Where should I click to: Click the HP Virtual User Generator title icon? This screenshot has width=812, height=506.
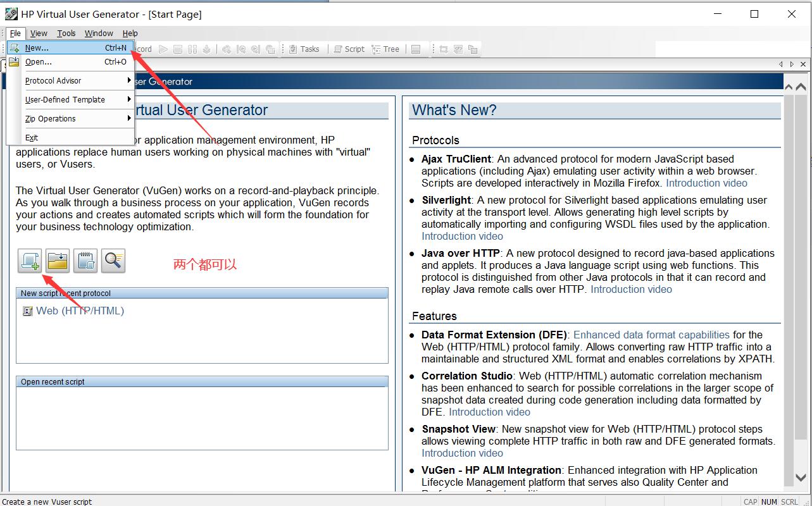(x=11, y=14)
